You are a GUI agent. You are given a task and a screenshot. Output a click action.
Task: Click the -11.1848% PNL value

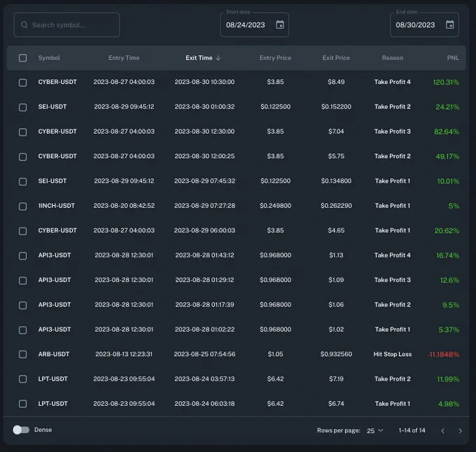[x=443, y=354]
